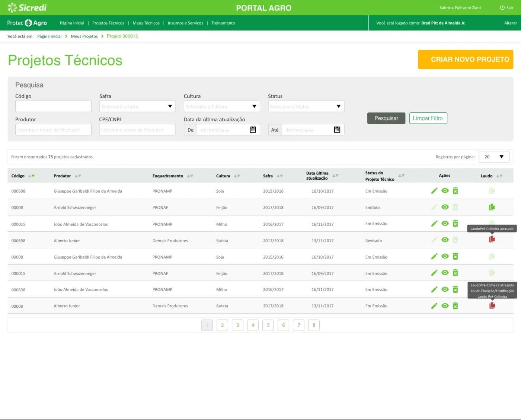Edit project of Giuseppe Garibaldi Soja 000698

[x=434, y=191]
